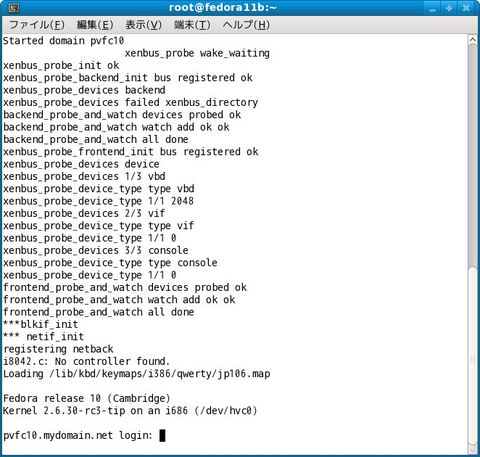The width and height of the screenshot is (480, 457).
Task: Open the 編集(E) menu
Action: 95,25
